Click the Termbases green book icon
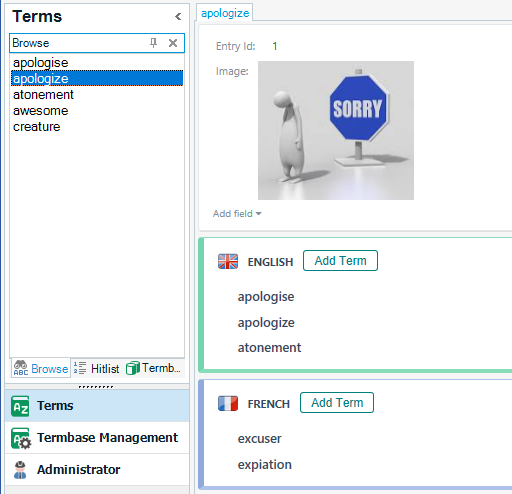This screenshot has height=494, width=512. pyautogui.click(x=133, y=368)
